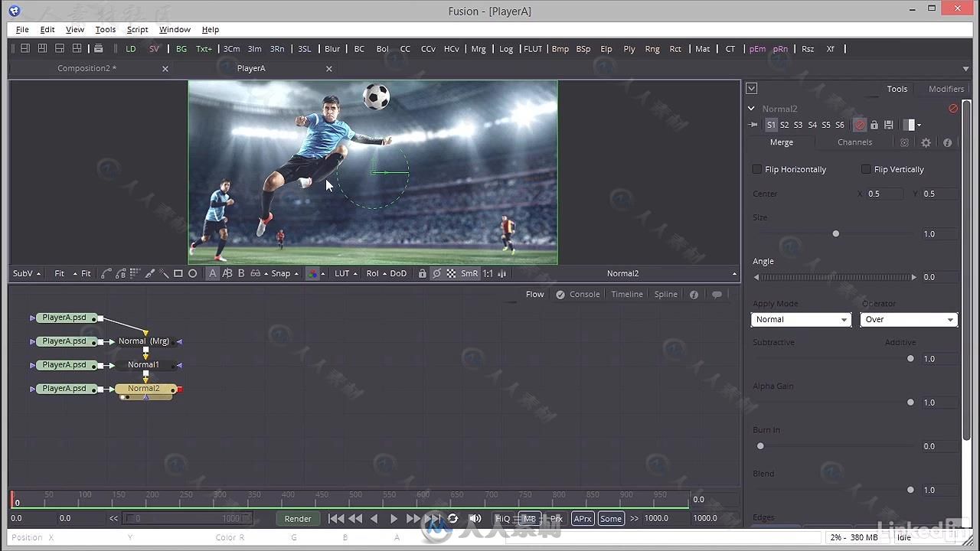Click the Some button in transport bar

point(611,518)
